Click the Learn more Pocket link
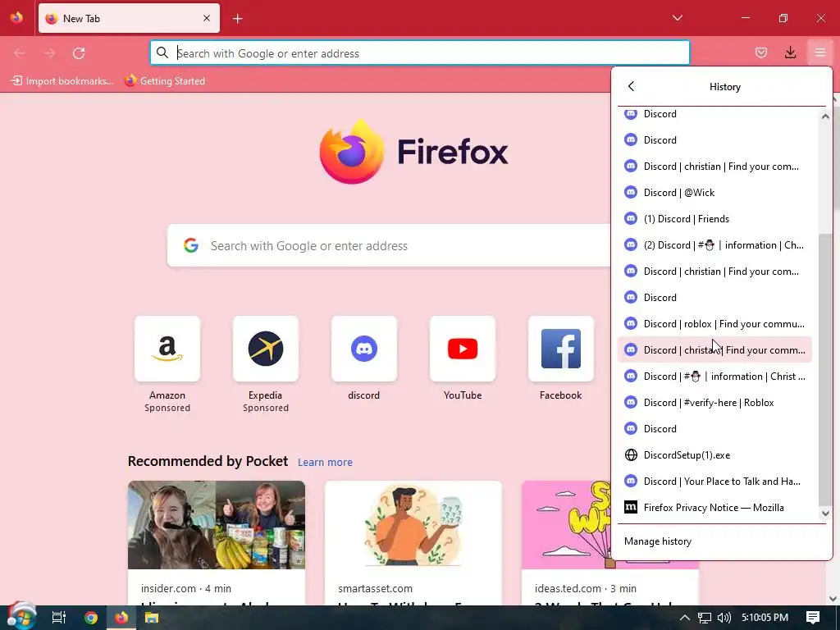This screenshot has height=630, width=840. pyautogui.click(x=325, y=462)
